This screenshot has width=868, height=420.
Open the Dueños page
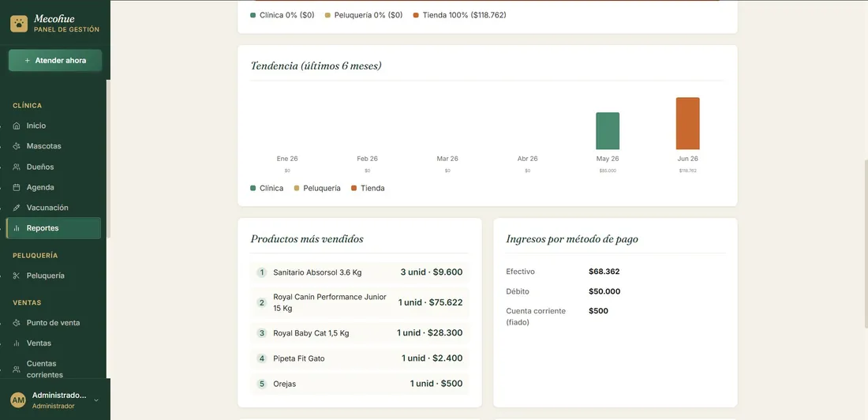[54, 167]
